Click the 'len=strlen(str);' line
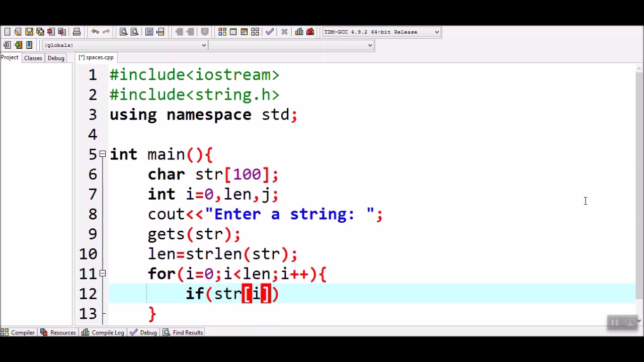644x362 pixels. (x=222, y=254)
